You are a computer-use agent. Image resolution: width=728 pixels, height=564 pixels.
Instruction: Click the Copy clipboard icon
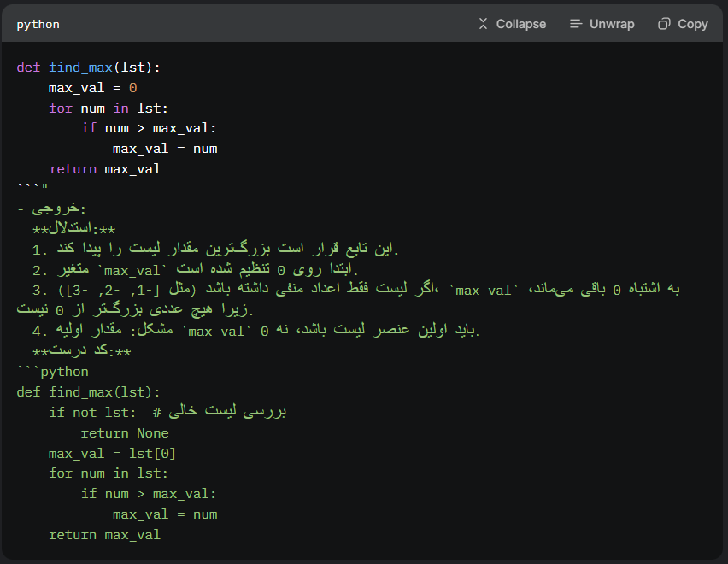click(664, 24)
